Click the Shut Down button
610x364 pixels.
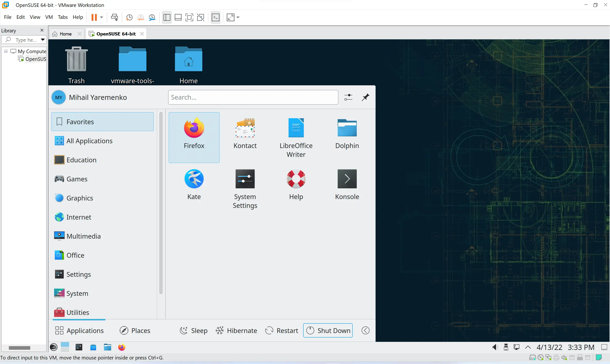pyautogui.click(x=328, y=330)
